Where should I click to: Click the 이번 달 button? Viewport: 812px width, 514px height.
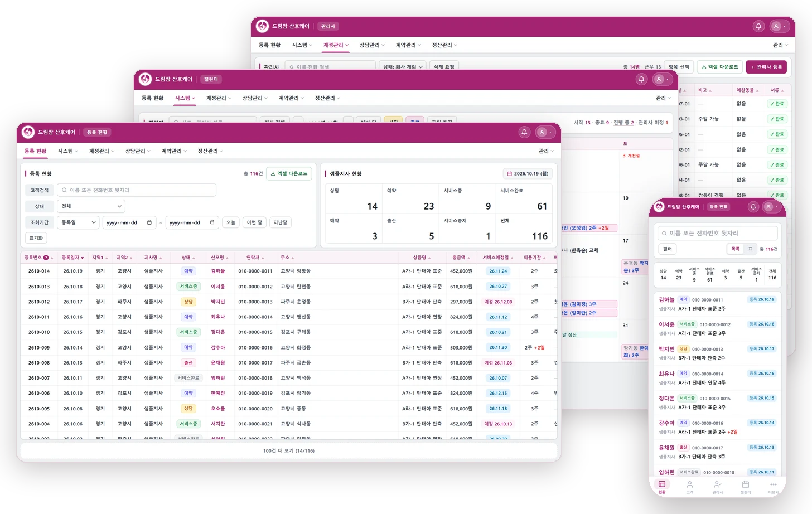point(254,222)
